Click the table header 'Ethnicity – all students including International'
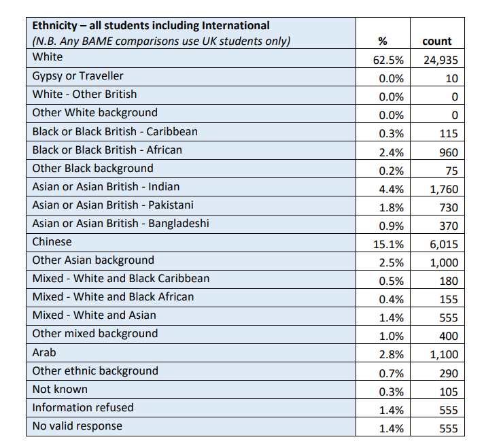 tap(151, 26)
